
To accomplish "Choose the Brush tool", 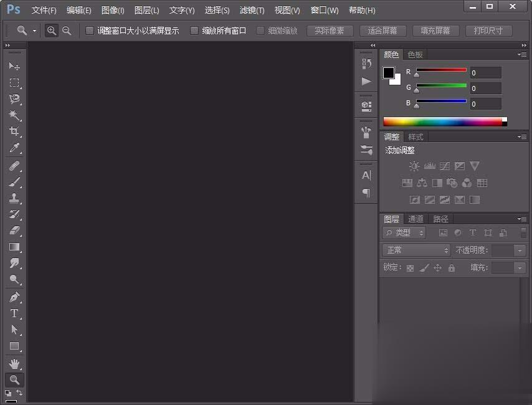I will (14, 183).
